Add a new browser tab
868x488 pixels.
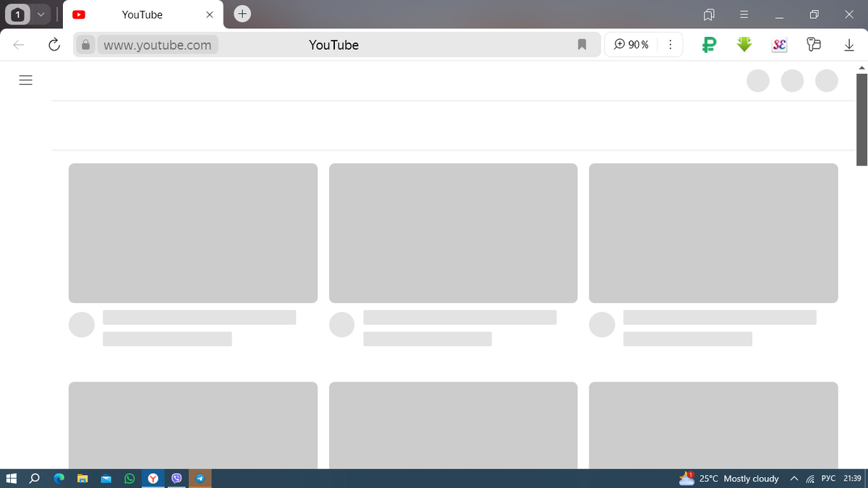[242, 13]
